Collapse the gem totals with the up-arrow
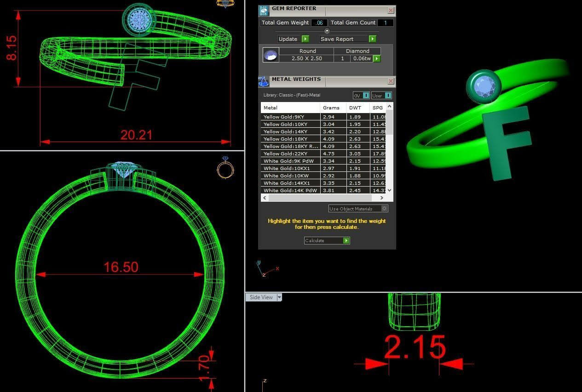Viewport: 582px width, 392px height. coord(327,31)
